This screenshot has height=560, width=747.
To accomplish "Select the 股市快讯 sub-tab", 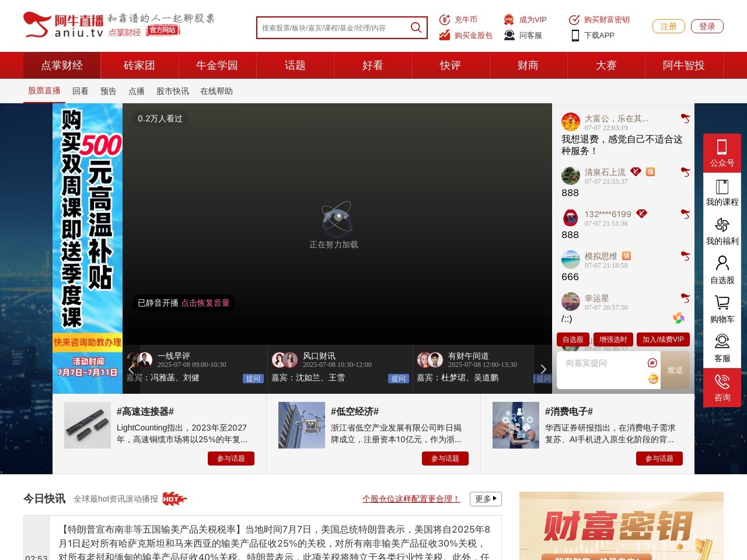I will click(x=173, y=91).
